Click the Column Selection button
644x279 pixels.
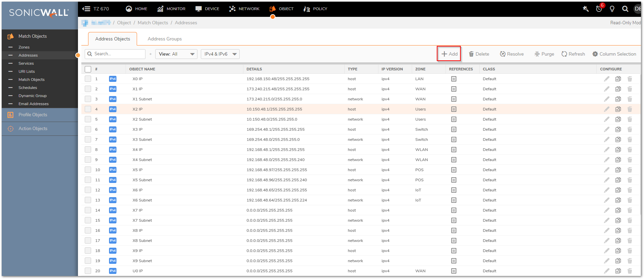pos(614,54)
